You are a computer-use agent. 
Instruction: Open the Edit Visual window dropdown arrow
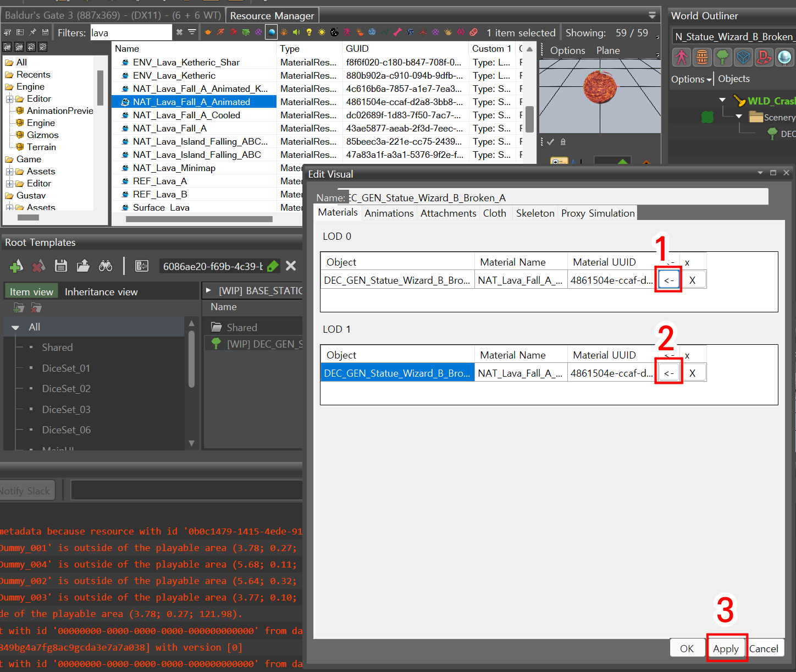(x=760, y=173)
